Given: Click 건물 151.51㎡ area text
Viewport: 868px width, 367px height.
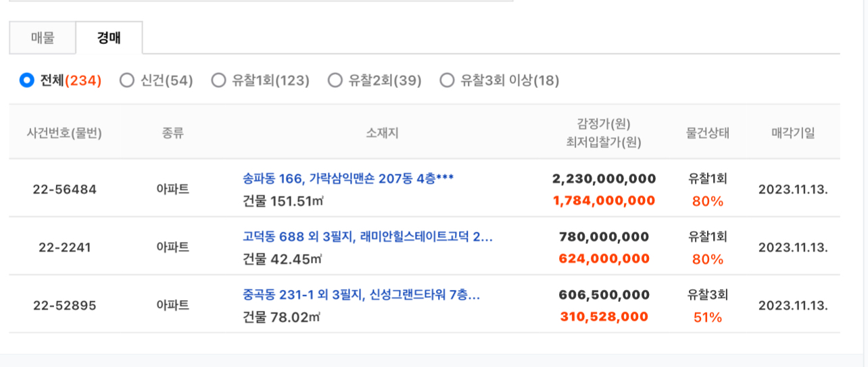Looking at the screenshot, I should [282, 201].
